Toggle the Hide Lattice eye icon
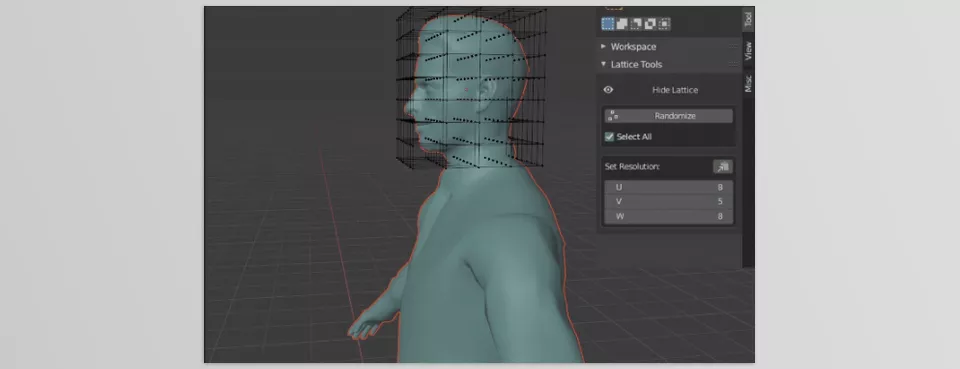The image size is (960, 369). [608, 90]
